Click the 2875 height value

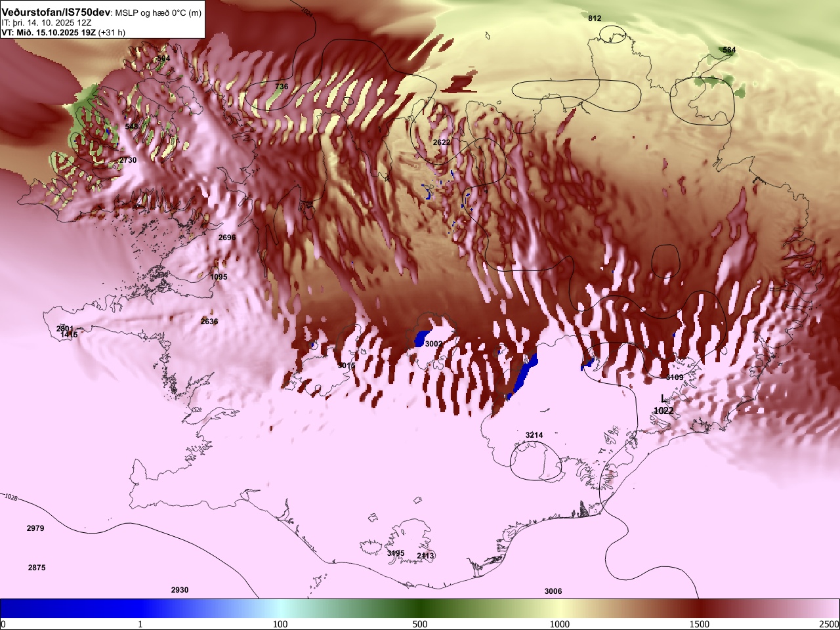tap(37, 568)
